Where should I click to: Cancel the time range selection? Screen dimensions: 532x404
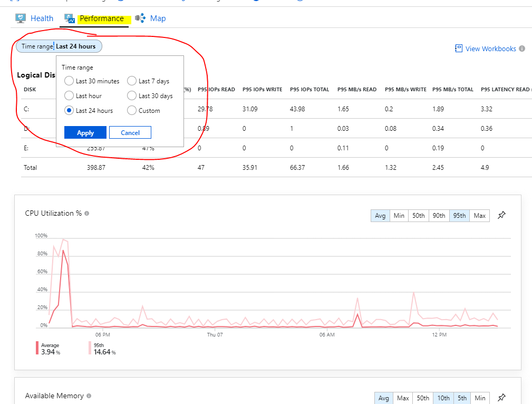point(130,132)
